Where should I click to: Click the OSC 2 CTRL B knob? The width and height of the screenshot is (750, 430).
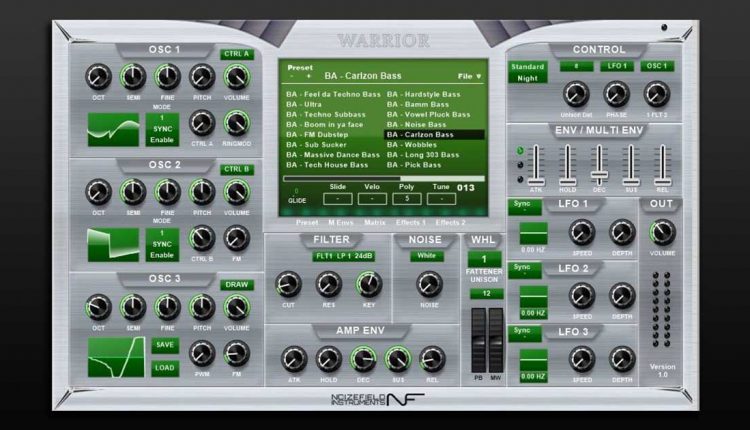coord(202,238)
